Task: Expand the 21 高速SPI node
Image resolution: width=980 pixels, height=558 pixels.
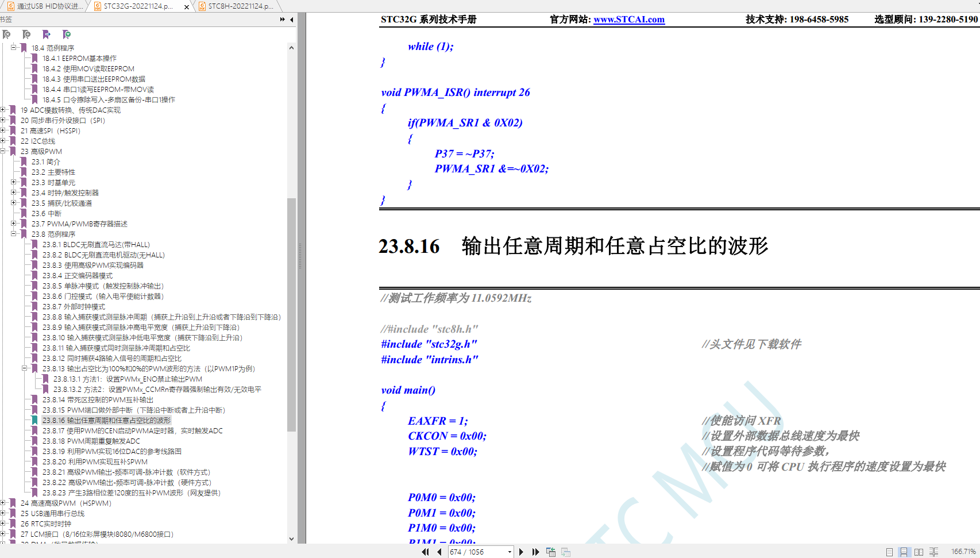Action: pos(3,130)
